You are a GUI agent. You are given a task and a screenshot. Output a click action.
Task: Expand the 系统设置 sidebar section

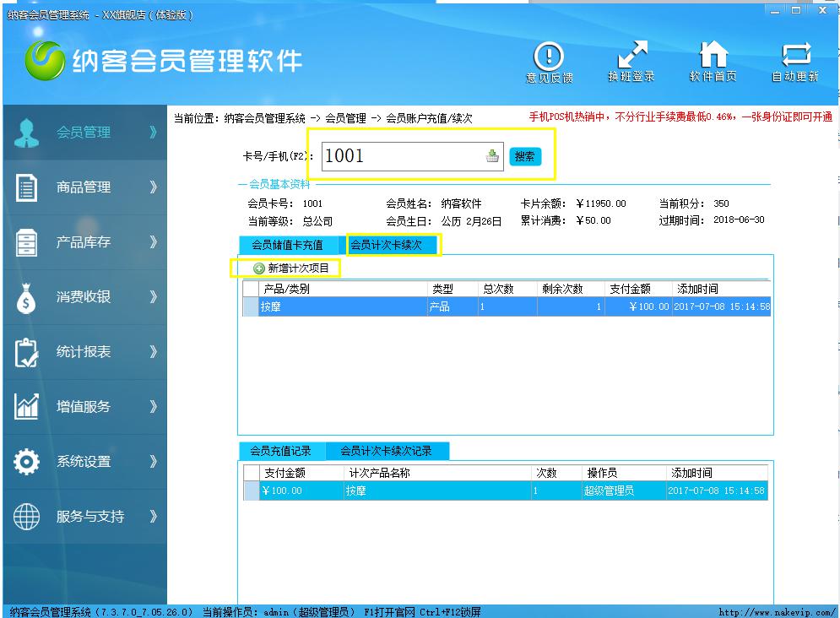coord(84,462)
